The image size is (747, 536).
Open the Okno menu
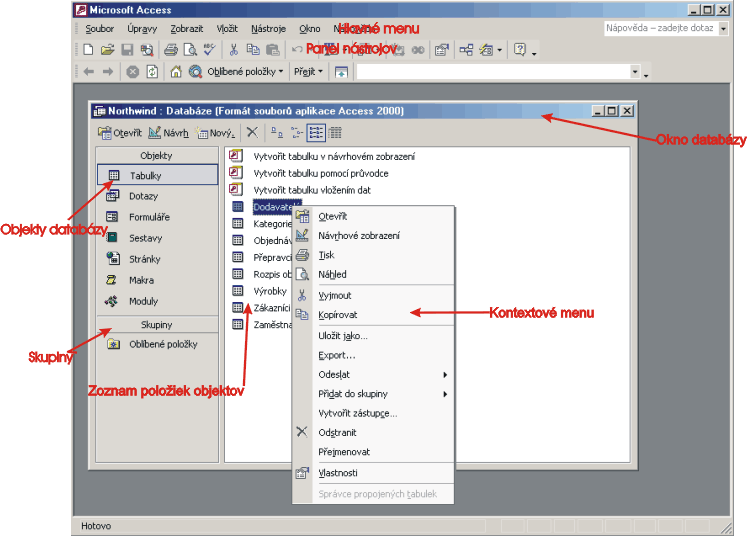point(310,29)
